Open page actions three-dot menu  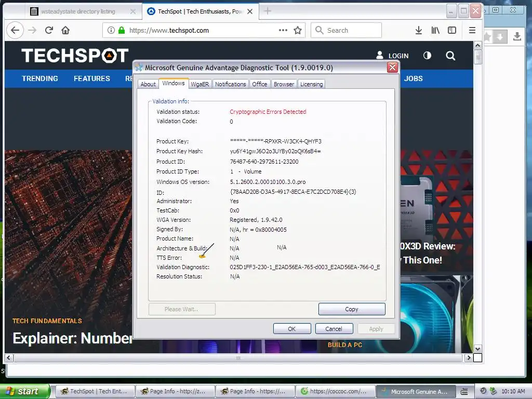pos(283,30)
